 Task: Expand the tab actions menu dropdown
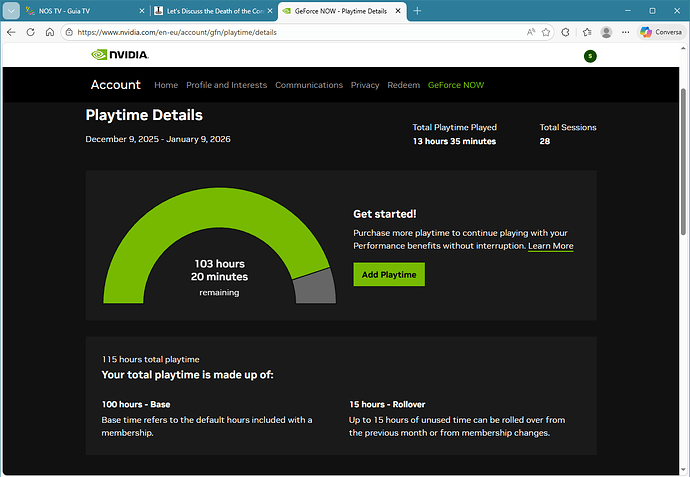pos(12,10)
